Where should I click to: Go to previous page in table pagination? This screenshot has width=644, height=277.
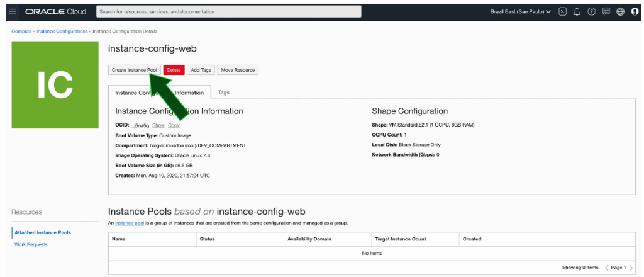pyautogui.click(x=607, y=268)
